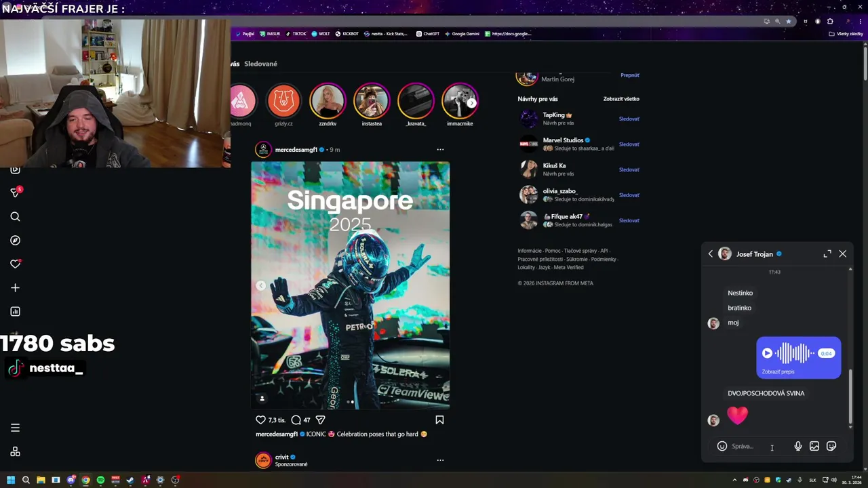Open the Všetky záložky bookmarks folder

click(x=846, y=33)
